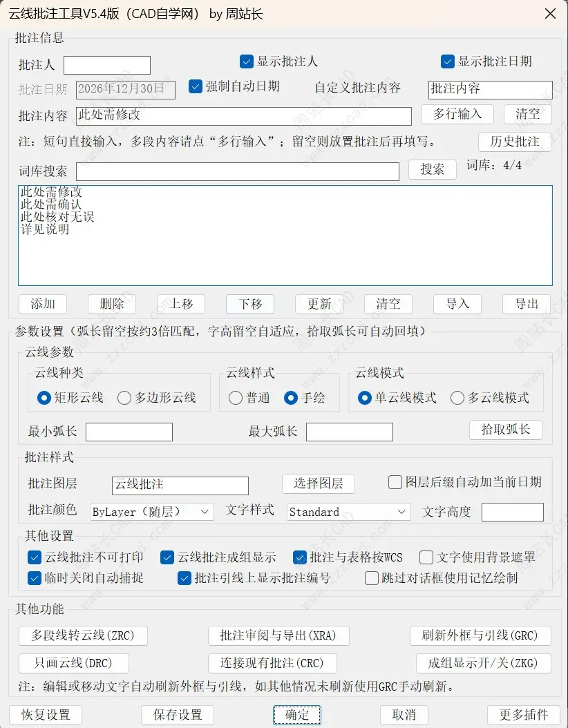Toggle 批注引线上显示批注编号 checkbox
The width and height of the screenshot is (568, 728).
(184, 578)
